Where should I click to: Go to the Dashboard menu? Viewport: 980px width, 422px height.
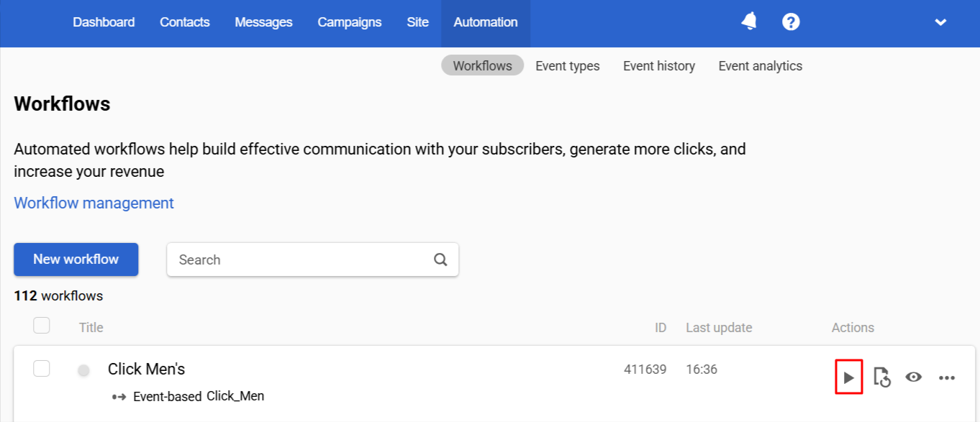(x=104, y=22)
